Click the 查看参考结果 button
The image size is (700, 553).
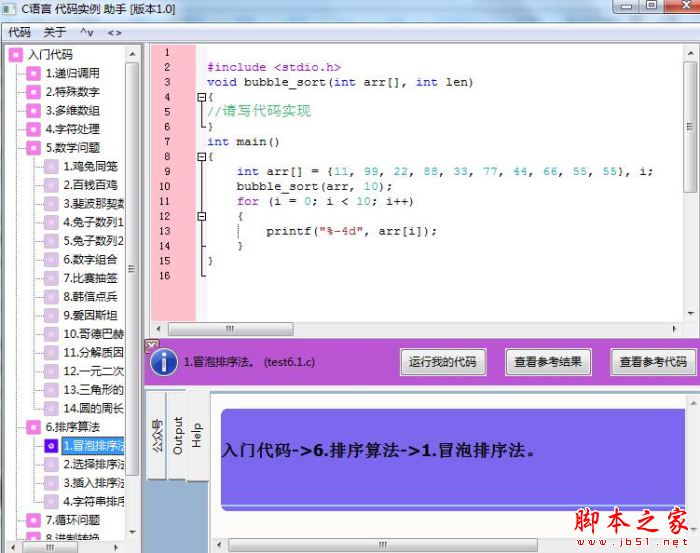[548, 362]
